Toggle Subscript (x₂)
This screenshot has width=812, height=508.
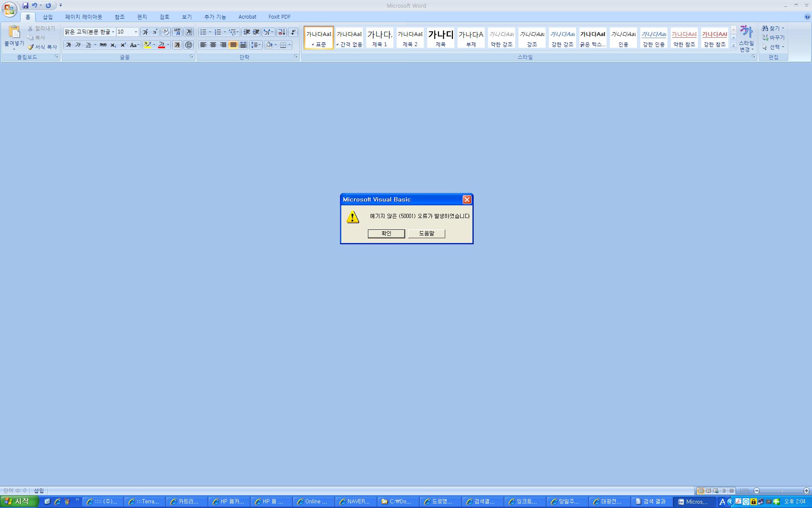coord(113,45)
